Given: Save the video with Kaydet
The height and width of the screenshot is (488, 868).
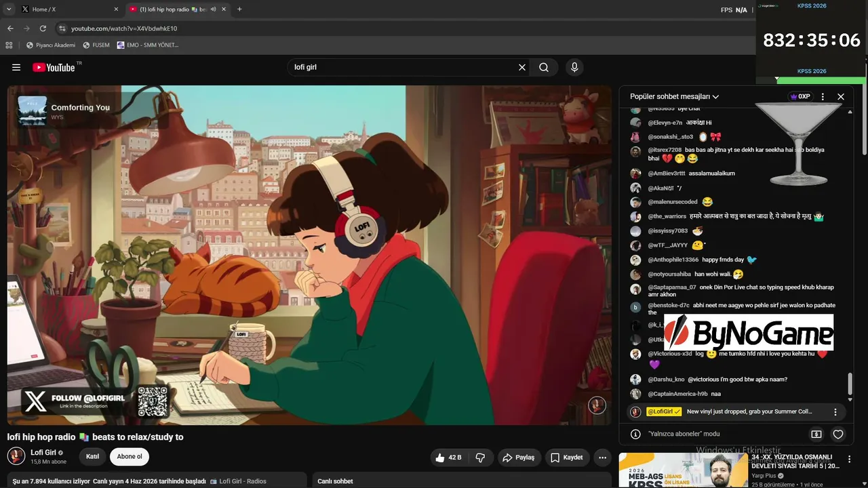Looking at the screenshot, I should [566, 457].
